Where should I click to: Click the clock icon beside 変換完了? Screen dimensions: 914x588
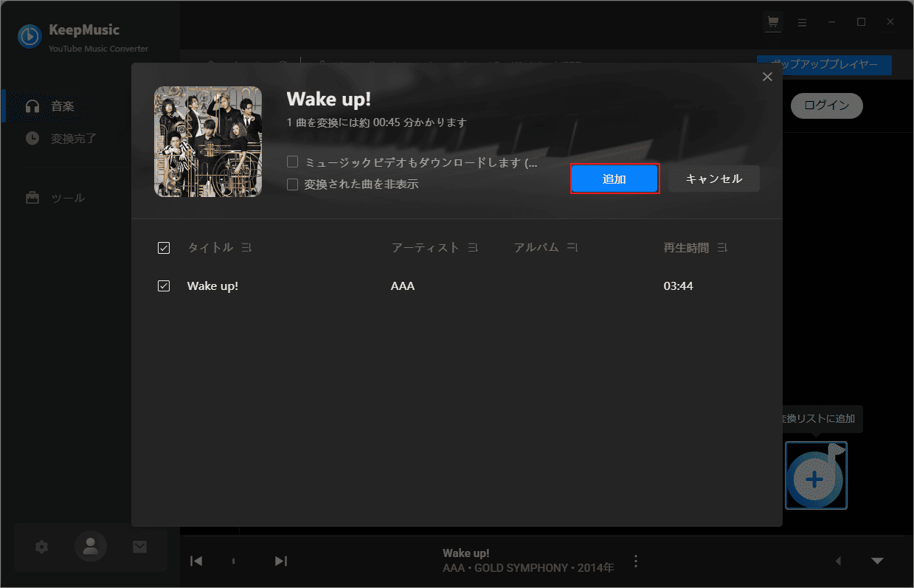click(x=32, y=138)
